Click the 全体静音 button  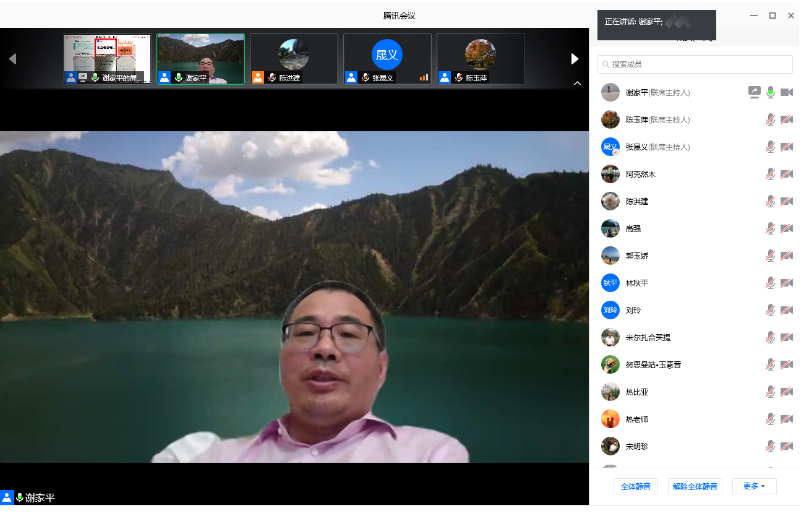635,486
